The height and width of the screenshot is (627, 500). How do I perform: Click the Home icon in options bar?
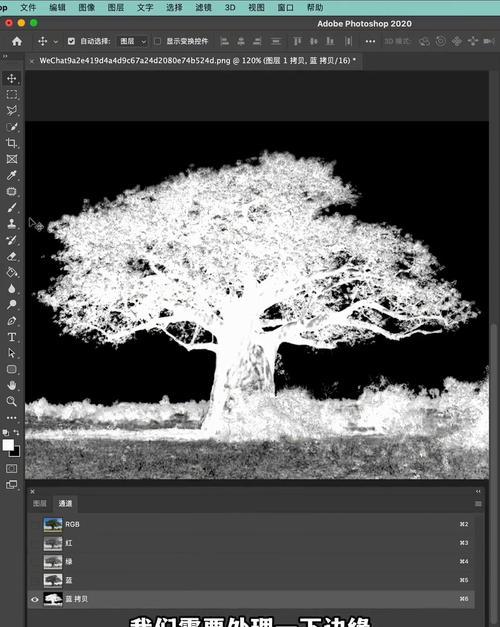click(17, 41)
